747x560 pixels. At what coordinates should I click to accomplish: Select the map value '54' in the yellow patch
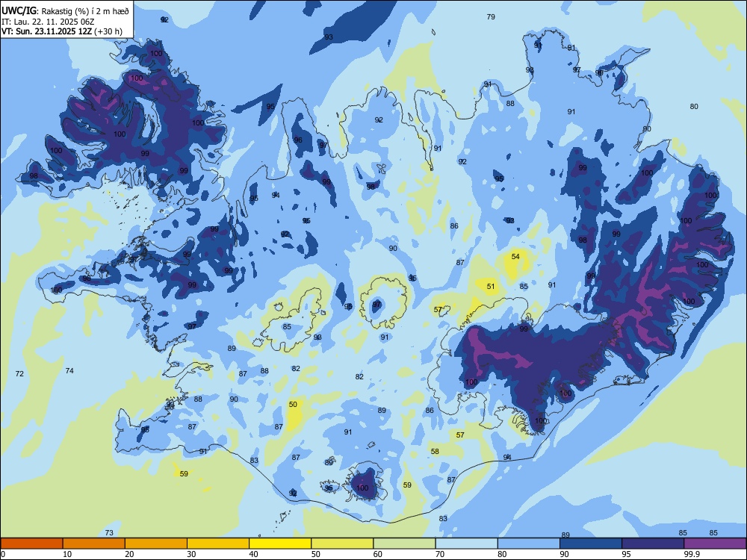515,256
